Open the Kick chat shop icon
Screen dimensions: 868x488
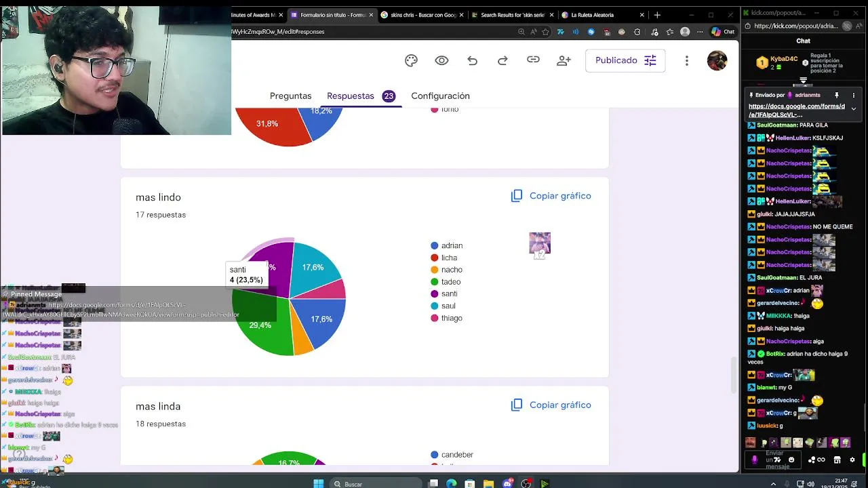point(837,460)
